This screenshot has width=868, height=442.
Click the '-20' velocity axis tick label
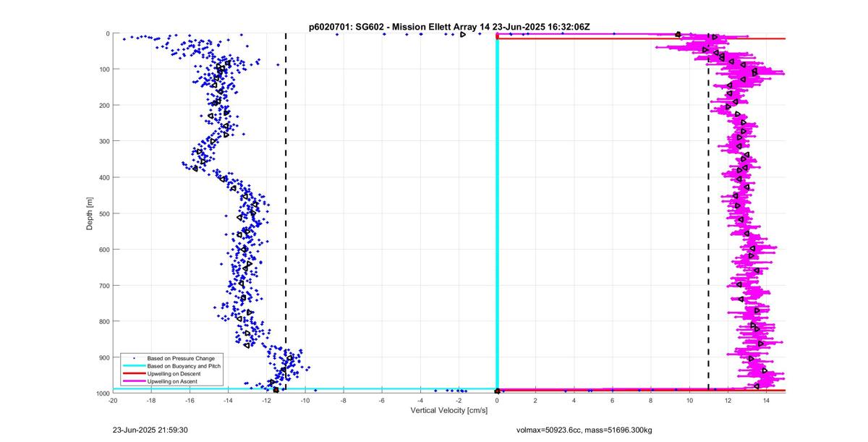113,400
